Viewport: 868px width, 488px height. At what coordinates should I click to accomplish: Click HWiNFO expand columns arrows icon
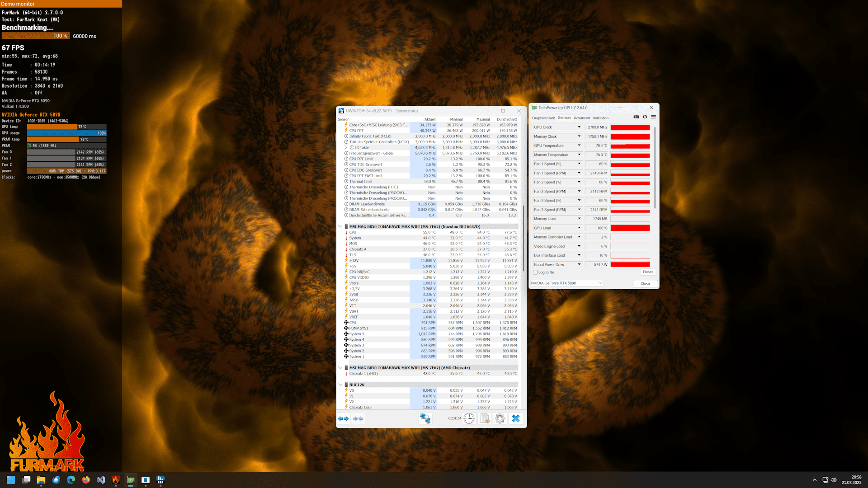coord(344,419)
